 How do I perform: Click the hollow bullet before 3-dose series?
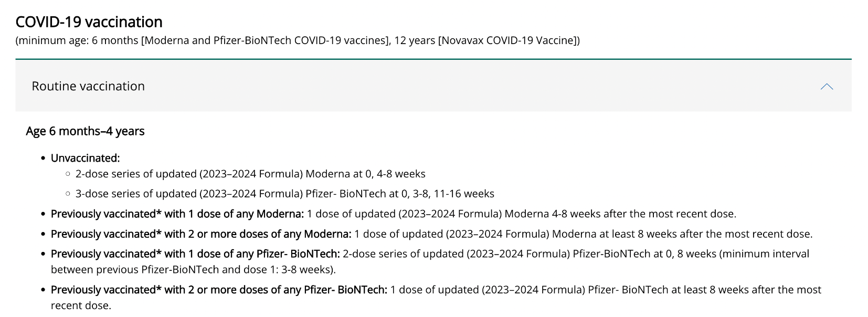point(68,194)
